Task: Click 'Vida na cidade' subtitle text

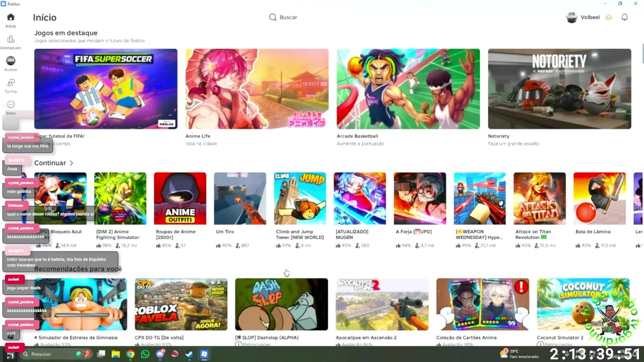Action: [x=201, y=144]
